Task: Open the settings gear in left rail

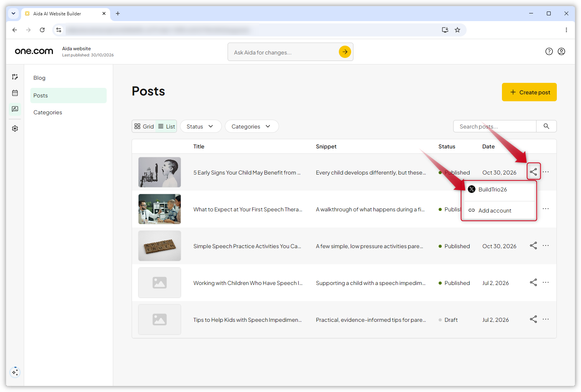Action: (15, 128)
